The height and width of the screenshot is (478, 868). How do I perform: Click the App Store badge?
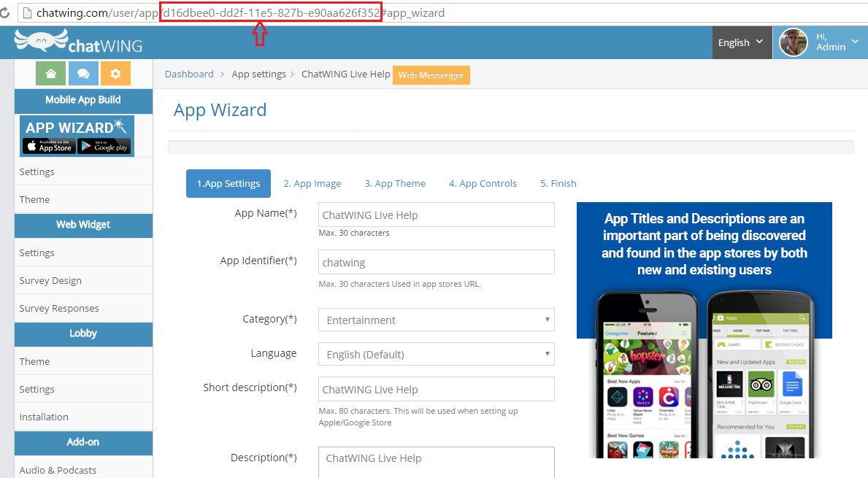coord(50,146)
